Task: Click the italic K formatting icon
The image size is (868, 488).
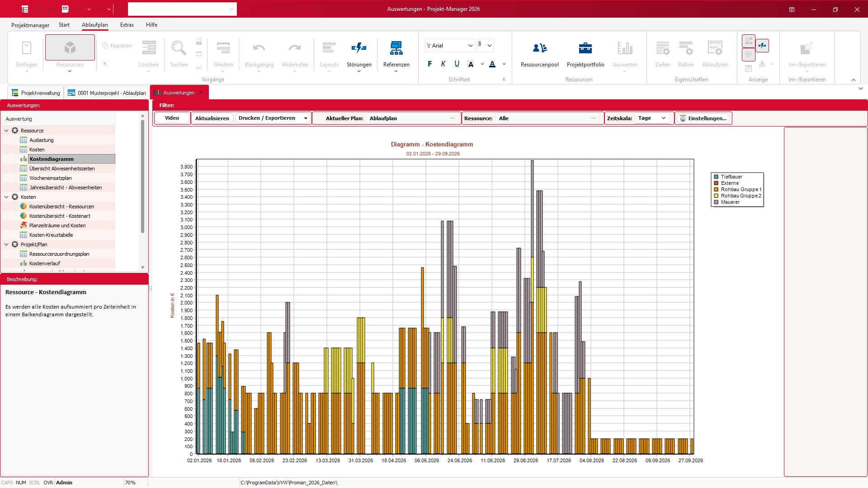Action: tap(443, 64)
